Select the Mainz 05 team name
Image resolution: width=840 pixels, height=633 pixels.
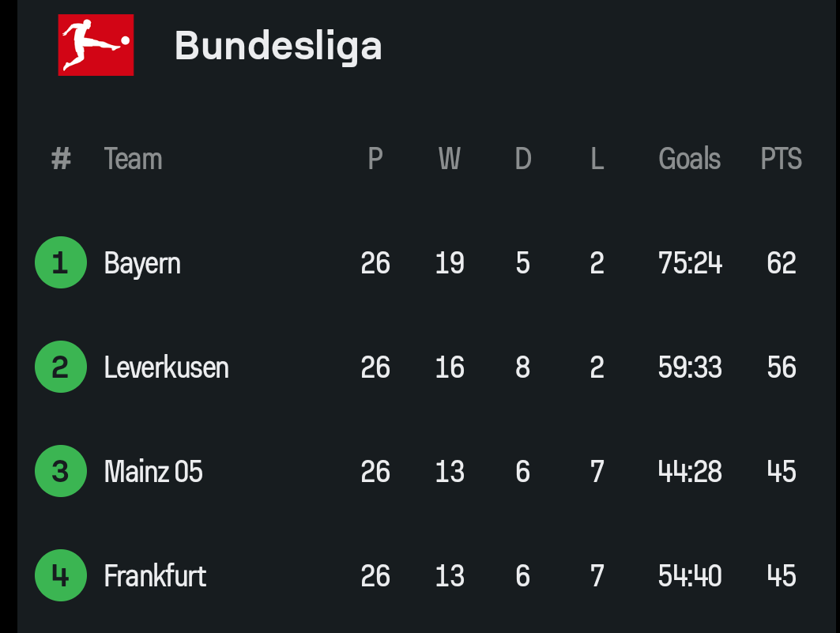point(153,472)
